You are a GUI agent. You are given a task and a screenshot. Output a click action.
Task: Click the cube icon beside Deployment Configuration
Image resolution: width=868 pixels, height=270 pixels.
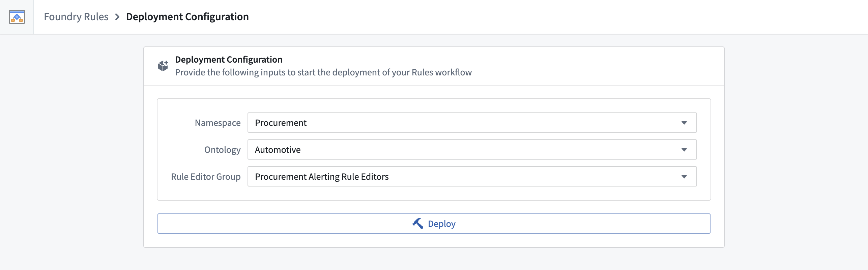point(163,66)
